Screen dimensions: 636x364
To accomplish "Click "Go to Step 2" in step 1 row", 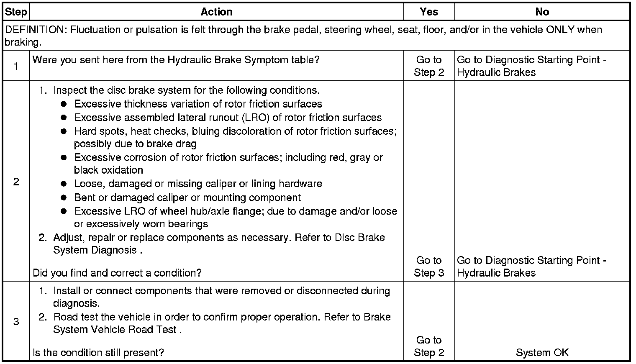I will [x=429, y=66].
